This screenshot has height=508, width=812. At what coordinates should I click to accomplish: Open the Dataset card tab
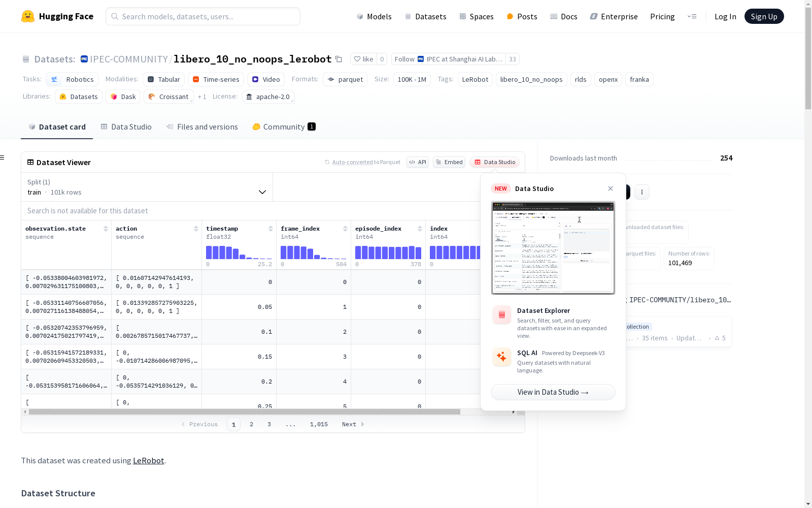tap(57, 127)
